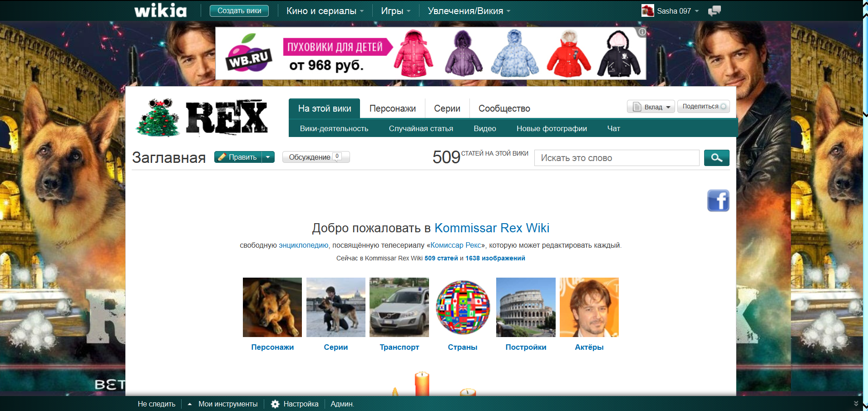This screenshot has width=868, height=411.
Task: Select the На этой вики tab
Action: coord(324,108)
